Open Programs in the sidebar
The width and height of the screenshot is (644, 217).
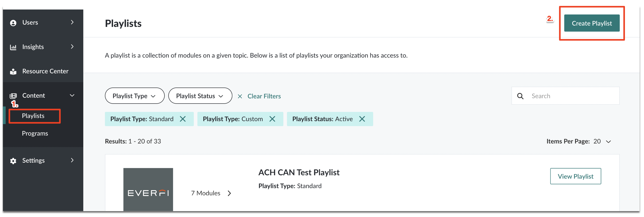pyautogui.click(x=35, y=133)
